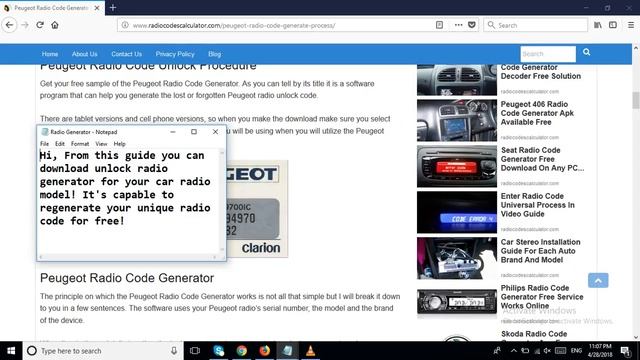Open Firefox library icon
This screenshot has width=640, height=360.
pos(598,25)
